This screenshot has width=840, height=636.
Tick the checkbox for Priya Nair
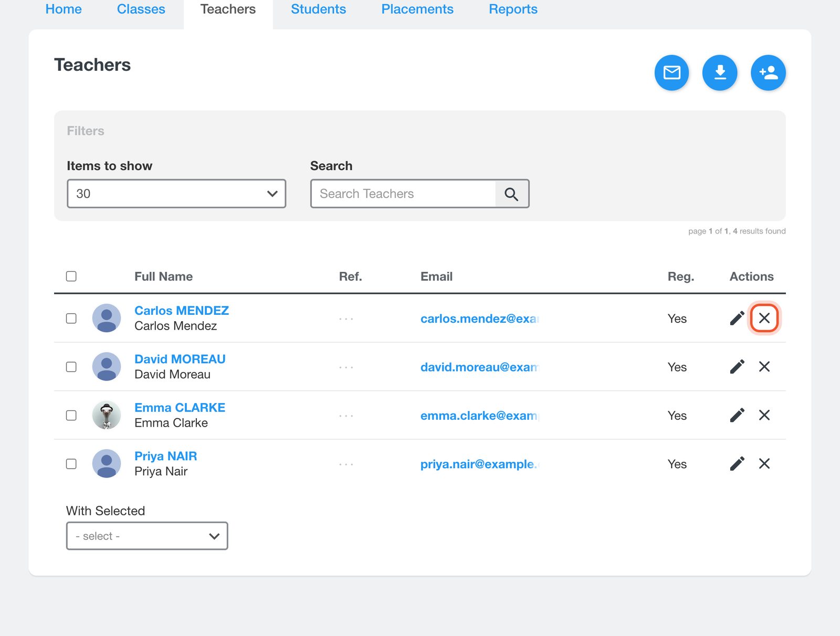(71, 464)
